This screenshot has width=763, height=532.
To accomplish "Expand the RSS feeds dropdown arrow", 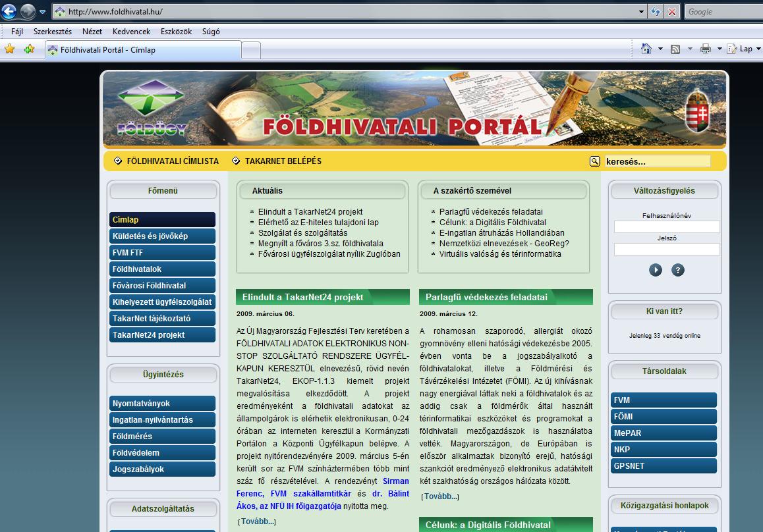I will (690, 49).
